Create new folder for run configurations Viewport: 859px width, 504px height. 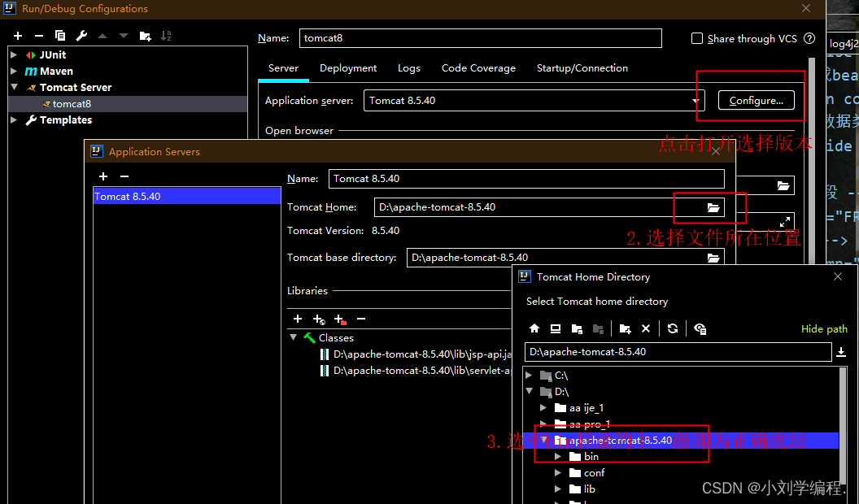point(145,36)
